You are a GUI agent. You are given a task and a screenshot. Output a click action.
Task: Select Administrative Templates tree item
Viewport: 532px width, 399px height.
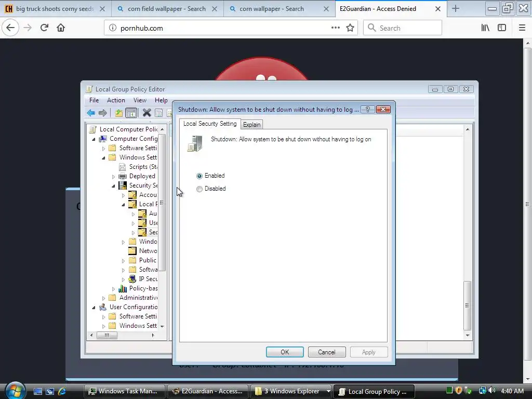[x=138, y=298]
